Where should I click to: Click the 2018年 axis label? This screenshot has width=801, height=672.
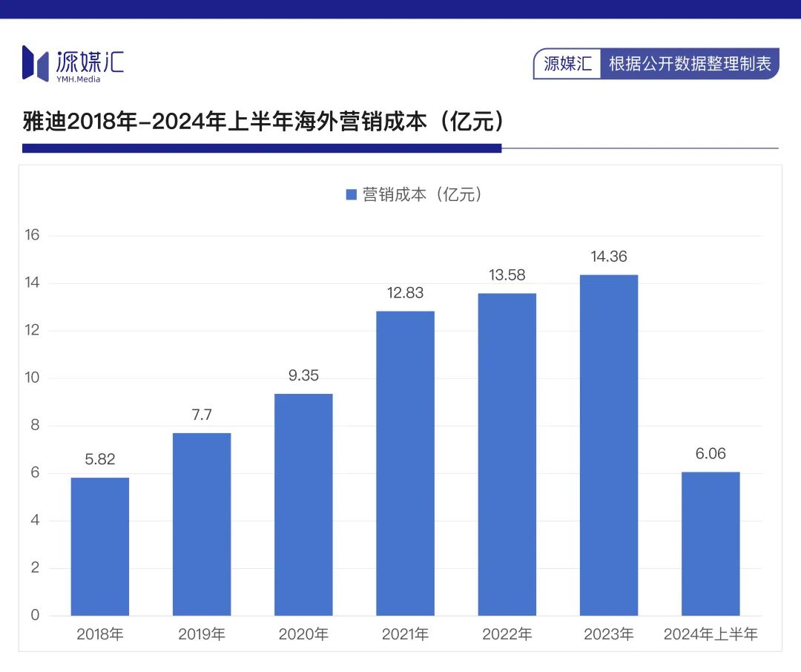[x=100, y=635]
